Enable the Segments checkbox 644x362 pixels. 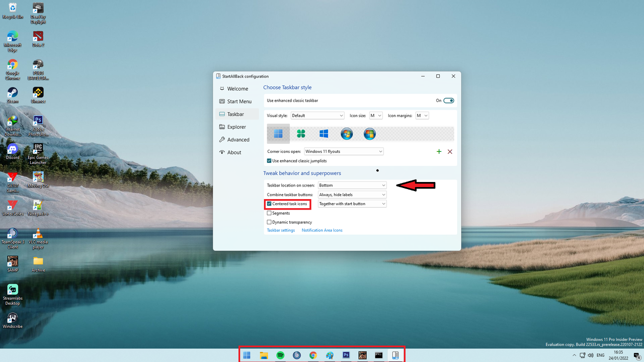click(269, 213)
